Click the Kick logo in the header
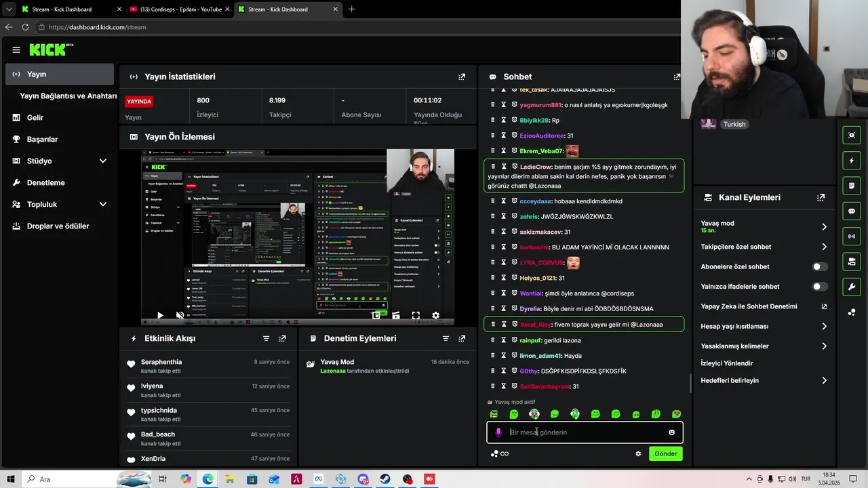Screen dimensions: 868x488 coord(50,49)
